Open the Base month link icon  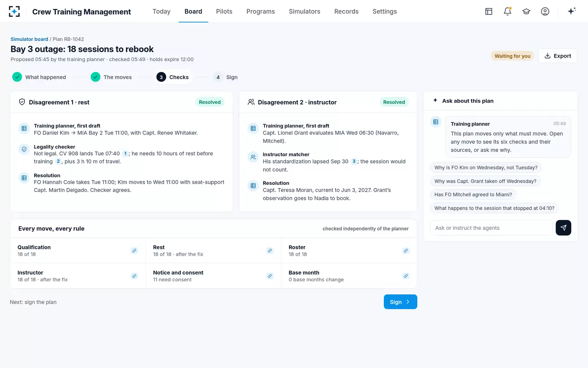(x=406, y=276)
